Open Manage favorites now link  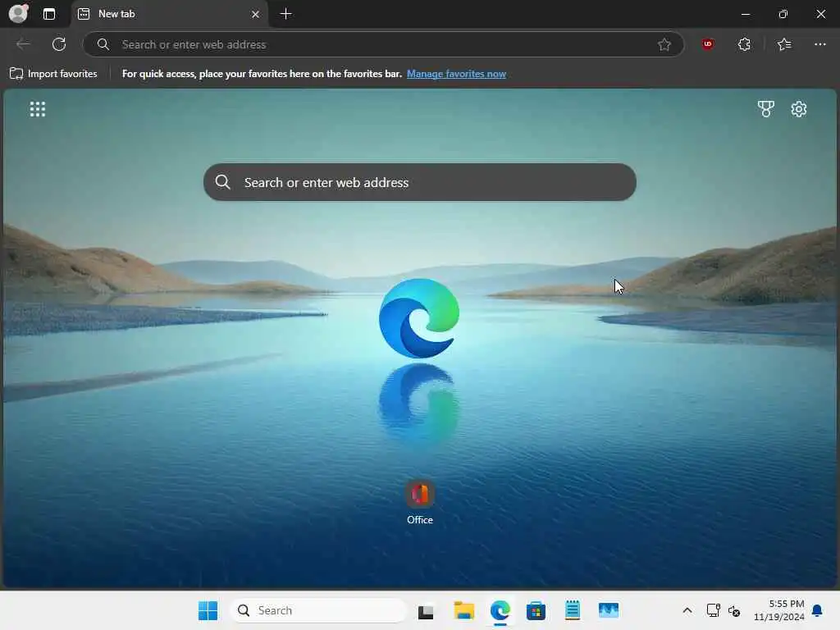pos(456,74)
